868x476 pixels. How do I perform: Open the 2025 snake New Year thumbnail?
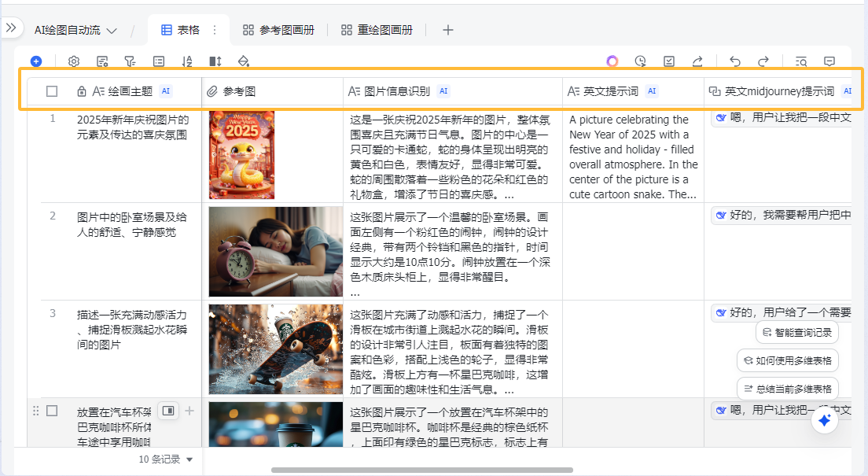coord(241,155)
